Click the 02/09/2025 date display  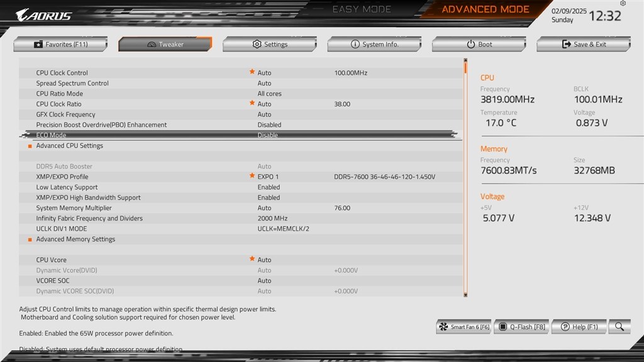569,11
